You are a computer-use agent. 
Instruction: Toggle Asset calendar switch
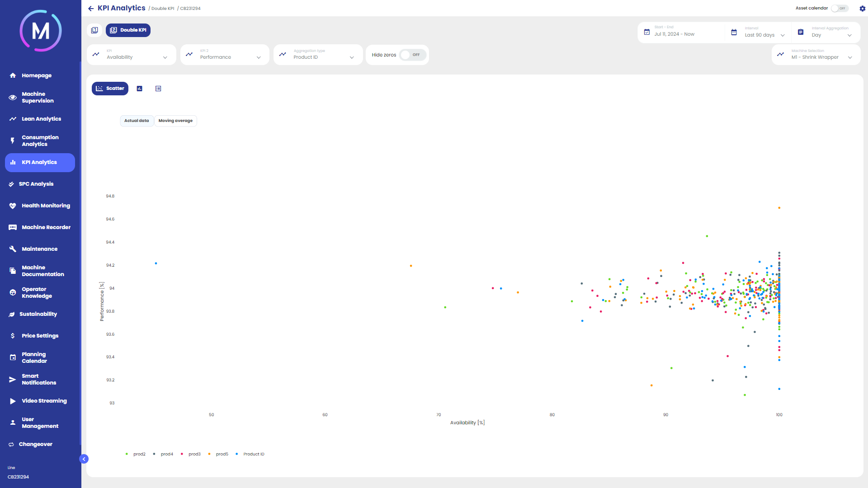pyautogui.click(x=840, y=9)
